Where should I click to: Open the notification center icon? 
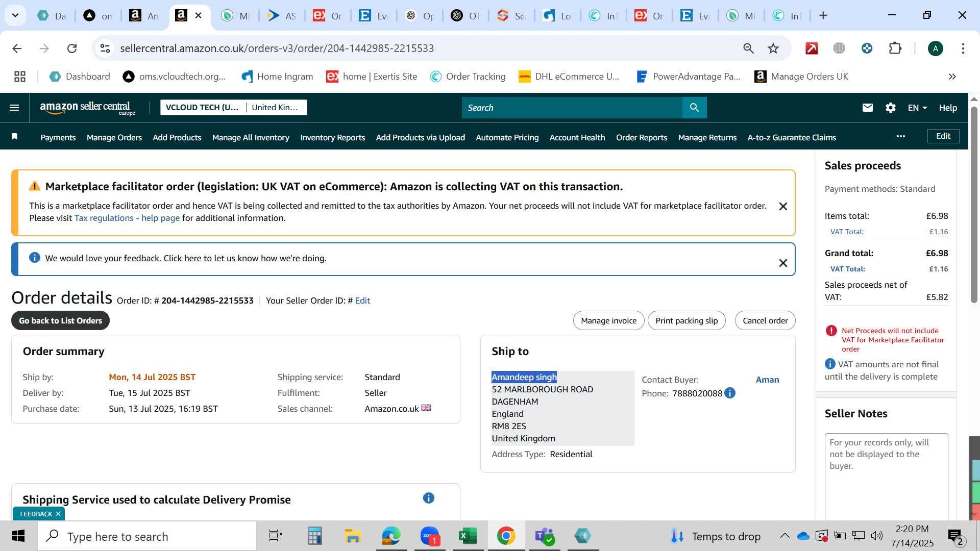click(955, 536)
